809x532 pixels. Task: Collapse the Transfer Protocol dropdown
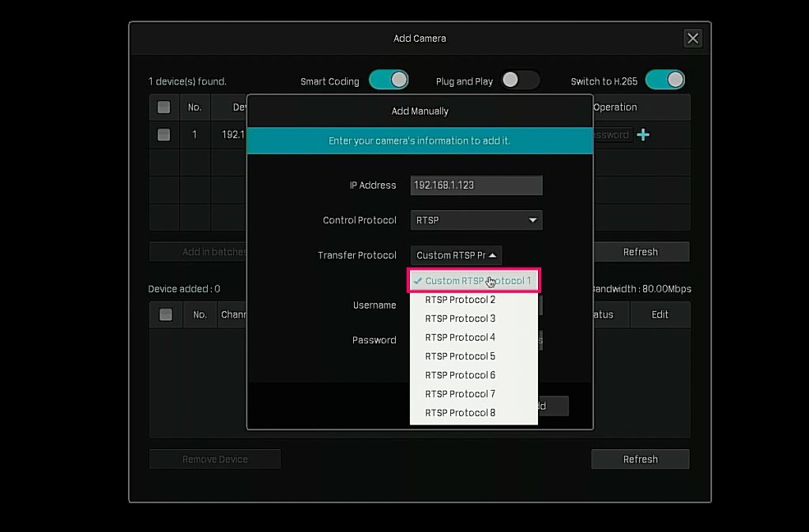click(456, 255)
